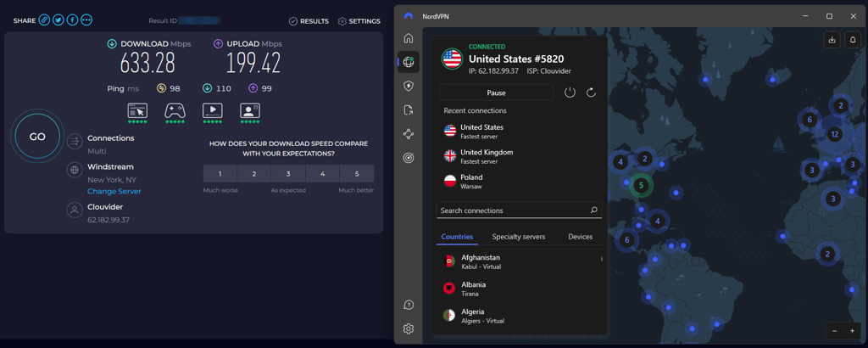Open NordVPN Home sidebar icon

click(x=409, y=38)
